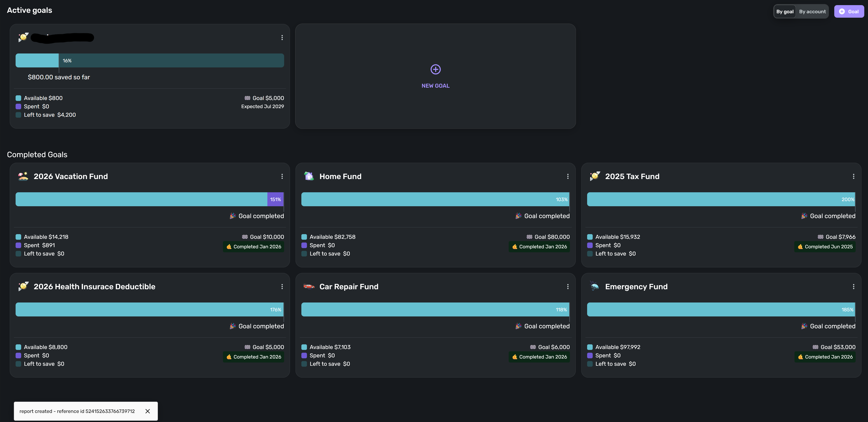Click the 2026 Vacation Fund title

(x=71, y=176)
